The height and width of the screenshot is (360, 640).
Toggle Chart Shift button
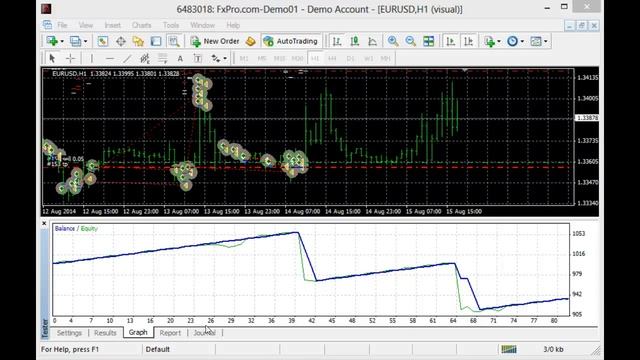click(469, 41)
